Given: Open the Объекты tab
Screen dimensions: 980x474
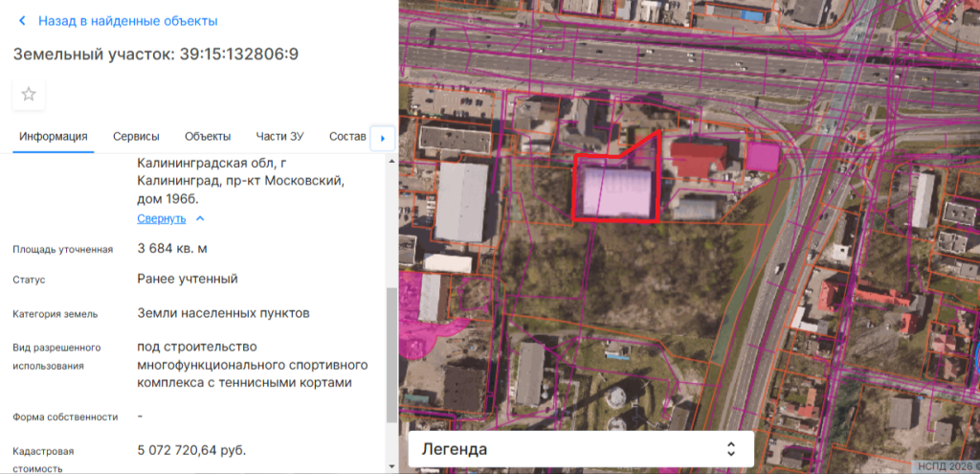Looking at the screenshot, I should pos(208,137).
